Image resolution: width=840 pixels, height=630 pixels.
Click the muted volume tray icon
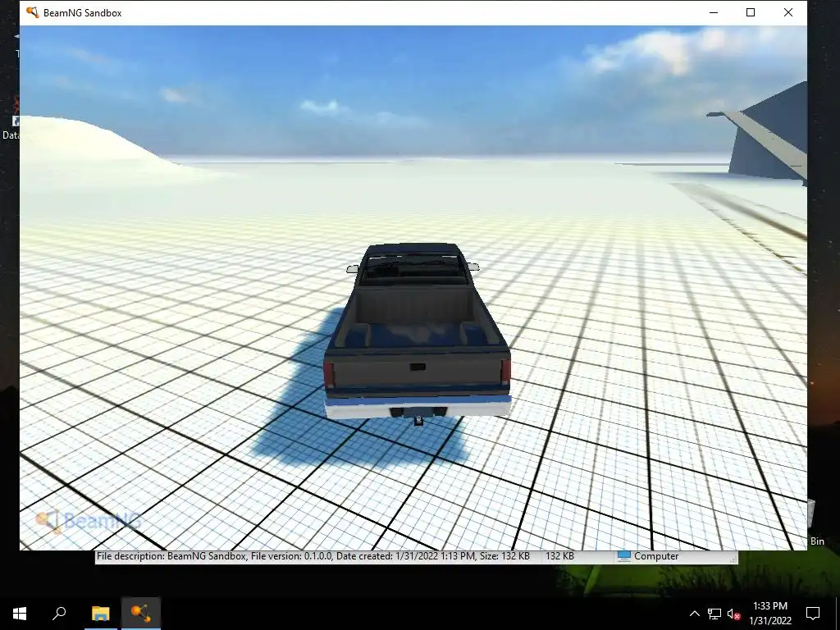pyautogui.click(x=733, y=614)
